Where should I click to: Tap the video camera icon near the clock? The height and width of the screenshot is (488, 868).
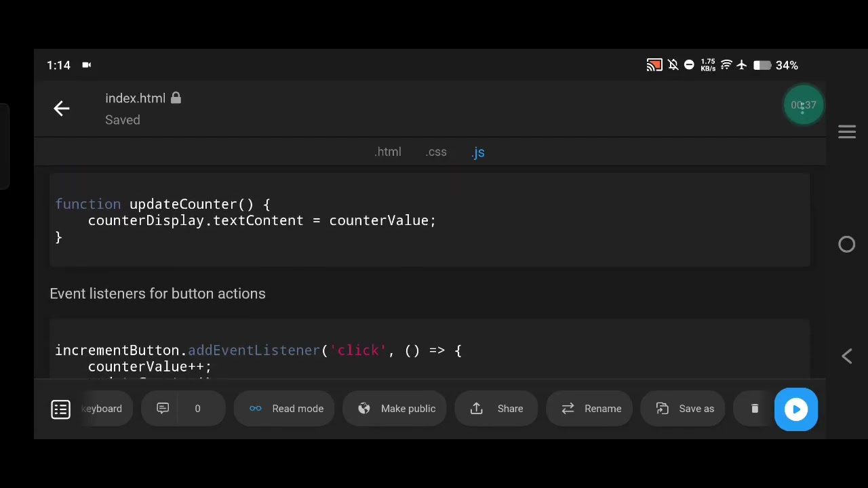[87, 65]
